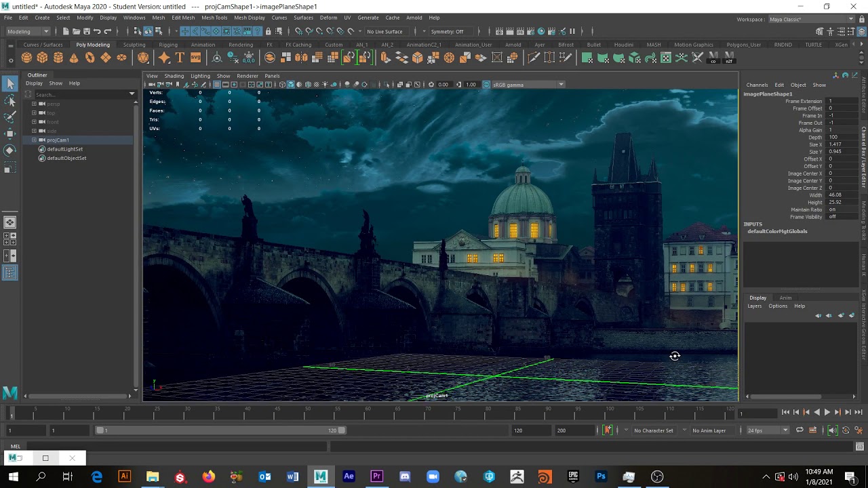Expand the persp camera node in Outliner
Image resolution: width=868 pixels, height=488 pixels.
tap(34, 104)
